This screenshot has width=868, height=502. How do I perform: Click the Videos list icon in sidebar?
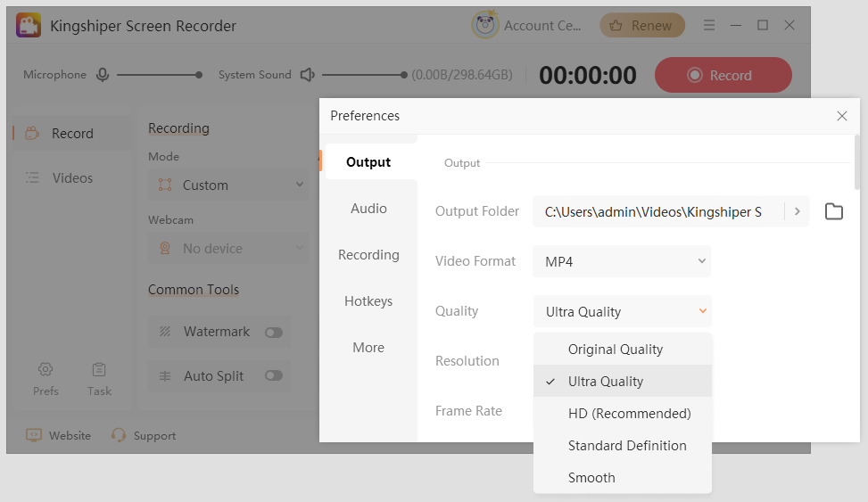click(x=32, y=177)
